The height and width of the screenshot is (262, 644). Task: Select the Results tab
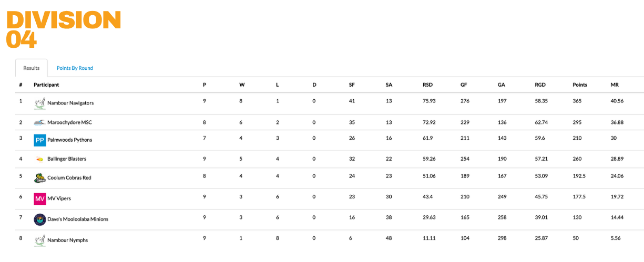(x=32, y=68)
